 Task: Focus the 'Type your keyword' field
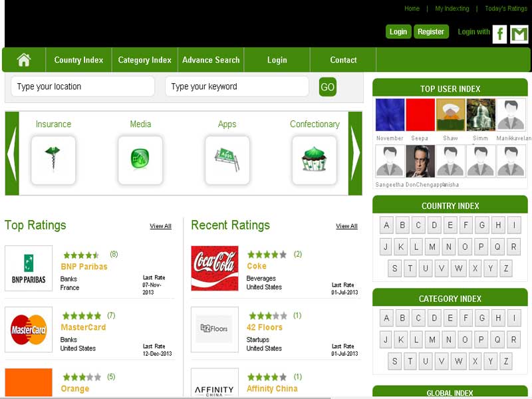237,86
